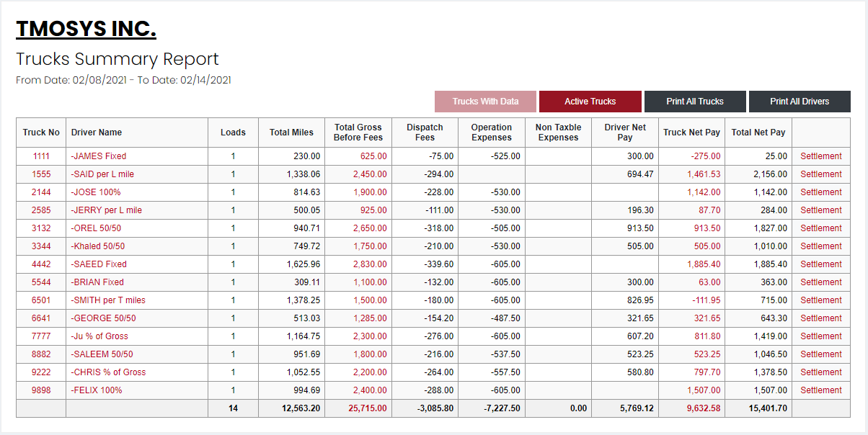Click the From Date to Date range text

[123, 80]
